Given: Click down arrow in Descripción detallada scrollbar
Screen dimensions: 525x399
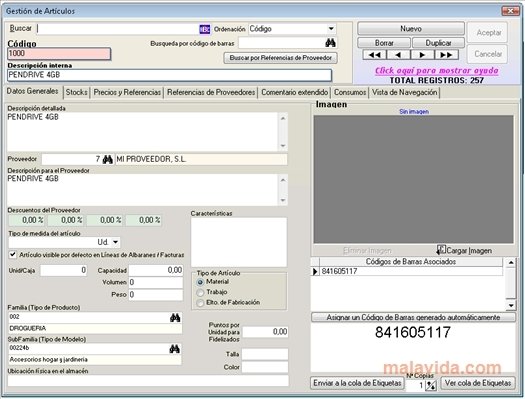Looking at the screenshot, I should pyautogui.click(x=283, y=146).
